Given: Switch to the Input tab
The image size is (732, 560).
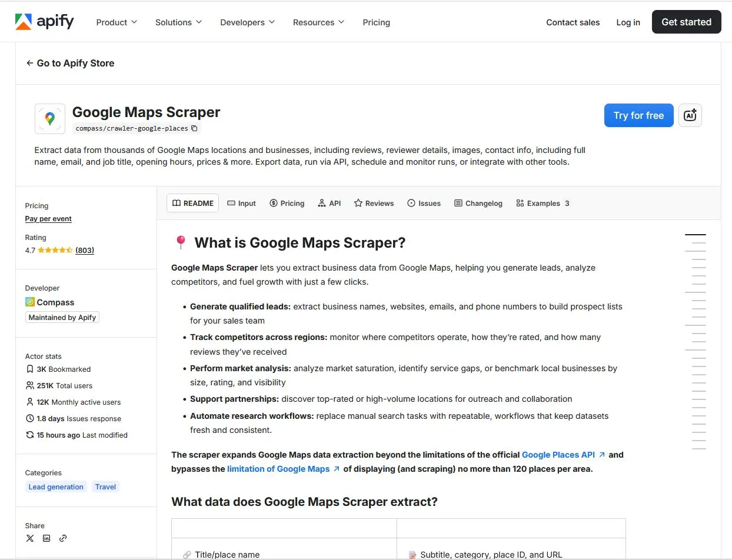Looking at the screenshot, I should pos(241,204).
